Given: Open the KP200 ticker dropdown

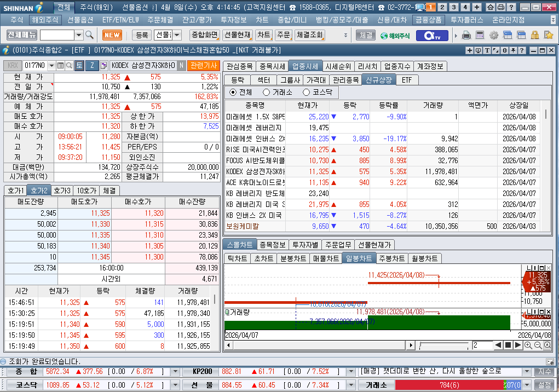Looking at the screenshot, I should point(351,372).
